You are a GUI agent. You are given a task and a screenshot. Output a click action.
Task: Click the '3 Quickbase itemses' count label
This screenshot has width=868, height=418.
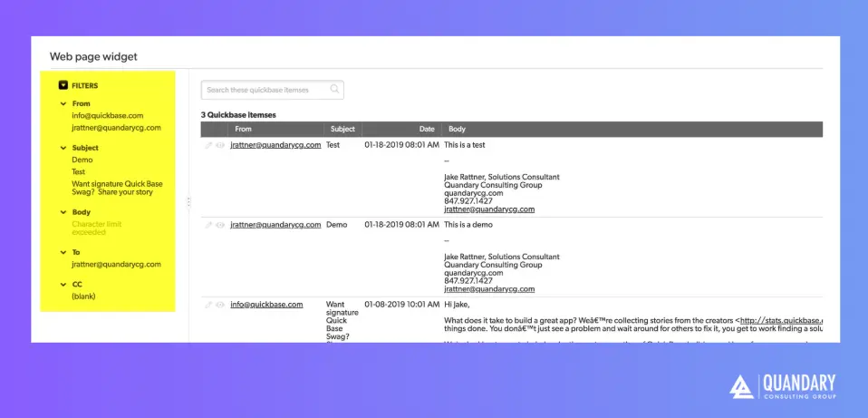coord(238,115)
